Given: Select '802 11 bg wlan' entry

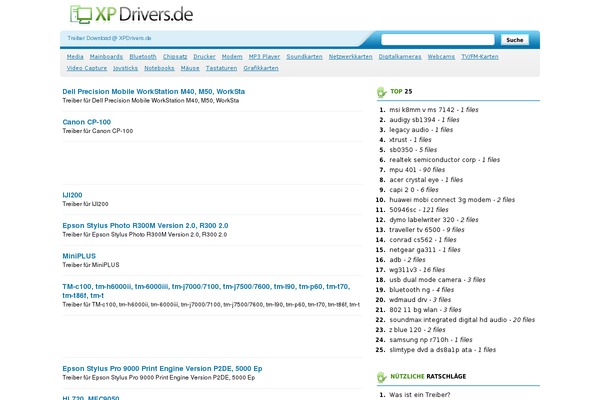Looking at the screenshot, I should (413, 310).
